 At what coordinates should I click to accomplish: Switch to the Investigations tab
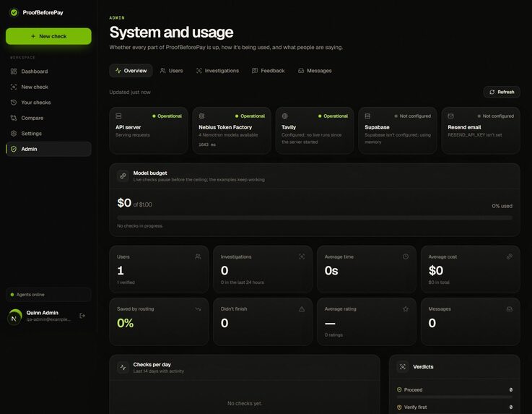point(217,71)
